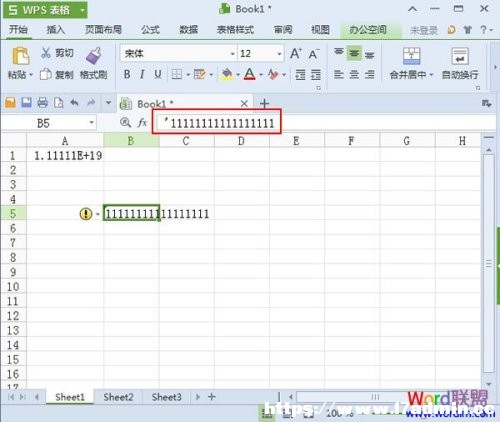Open the font name 宋体 dropdown
This screenshot has height=422, width=500.
(x=232, y=54)
